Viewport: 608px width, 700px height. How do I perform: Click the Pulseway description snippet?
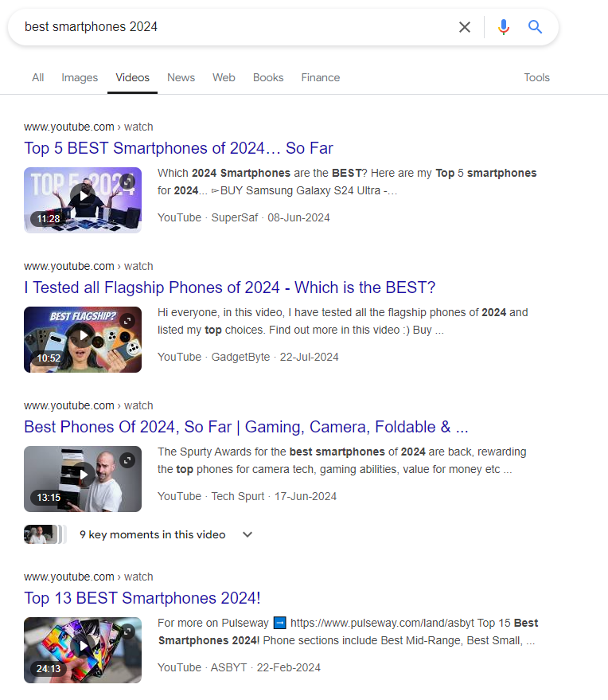348,632
